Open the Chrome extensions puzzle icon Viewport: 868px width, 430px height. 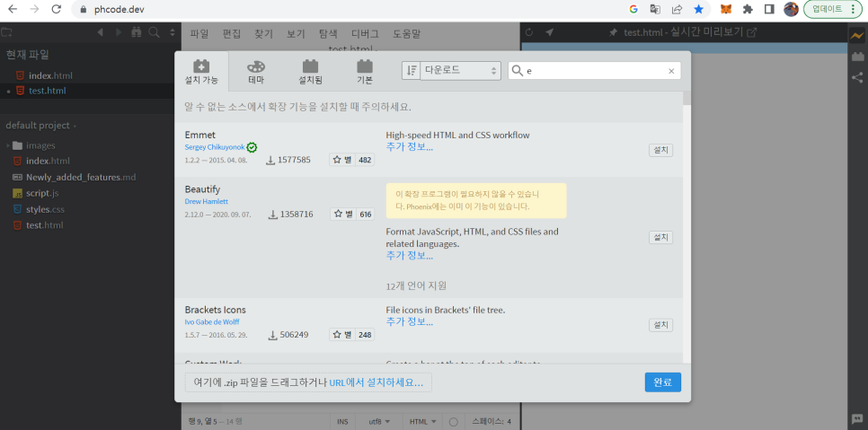(748, 9)
